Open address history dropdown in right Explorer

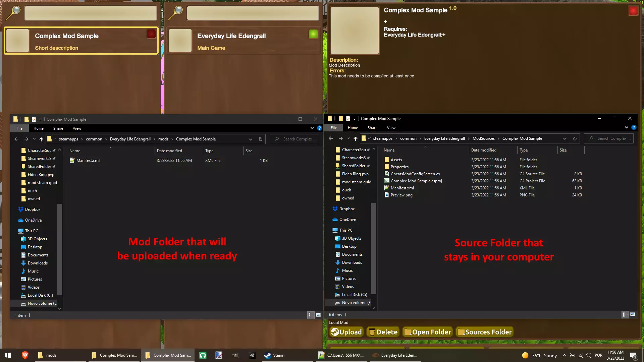click(565, 138)
